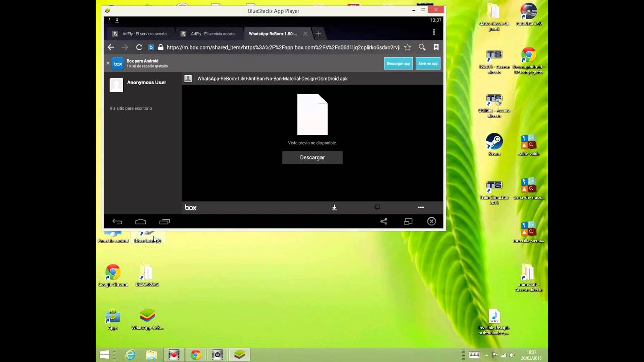Screen dimensions: 644x362
Task: Select the sierra-de-arace... desktop icon
Action: (x=529, y=188)
